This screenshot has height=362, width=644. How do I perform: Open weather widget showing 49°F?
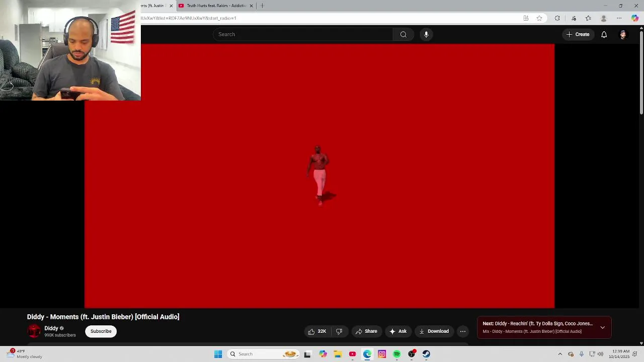tap(24, 354)
